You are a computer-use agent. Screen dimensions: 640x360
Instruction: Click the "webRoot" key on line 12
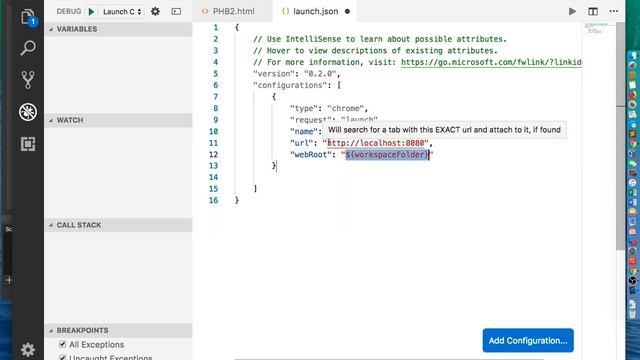[311, 155]
